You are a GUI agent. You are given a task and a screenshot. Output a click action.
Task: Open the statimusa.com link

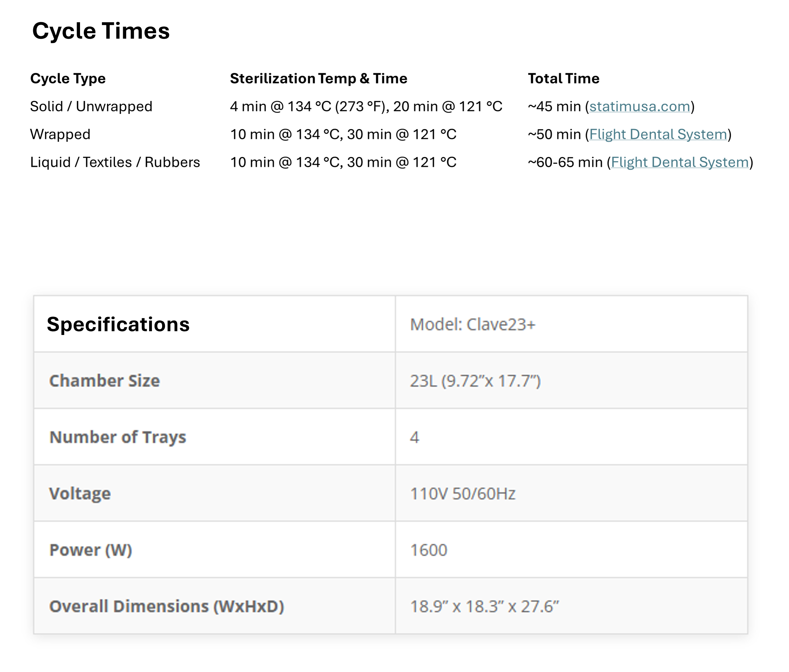(640, 106)
